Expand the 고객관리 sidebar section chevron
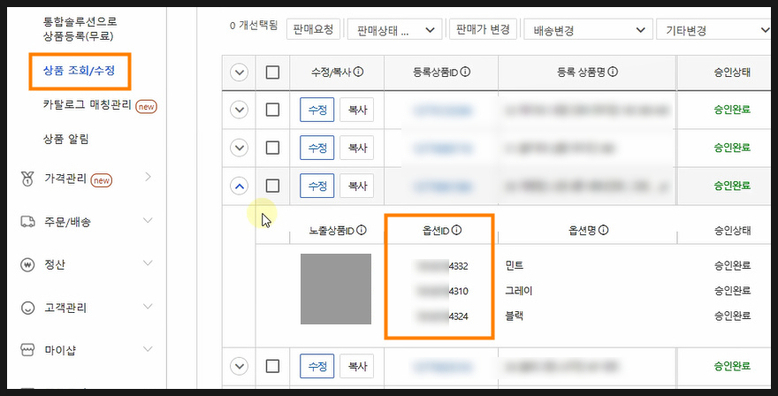Image resolution: width=778 pixels, height=396 pixels. (x=148, y=306)
